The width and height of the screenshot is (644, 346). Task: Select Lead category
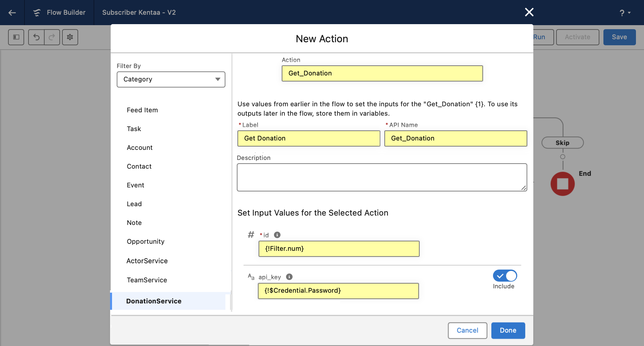134,204
